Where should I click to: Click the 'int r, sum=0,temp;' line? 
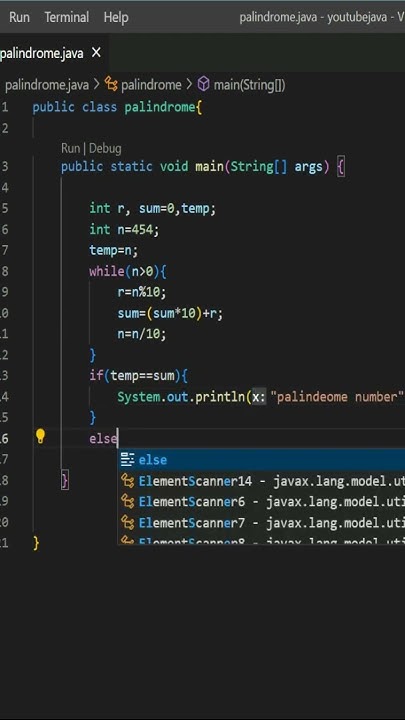152,208
